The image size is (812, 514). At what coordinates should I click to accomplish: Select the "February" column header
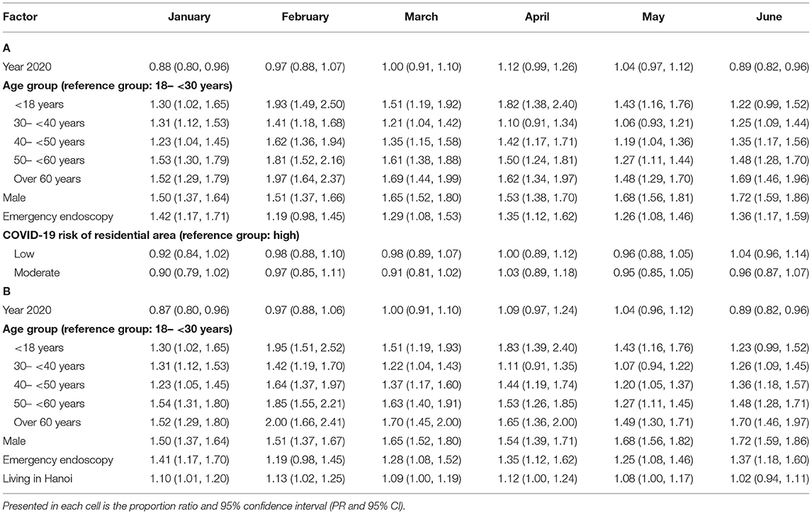coord(305,16)
